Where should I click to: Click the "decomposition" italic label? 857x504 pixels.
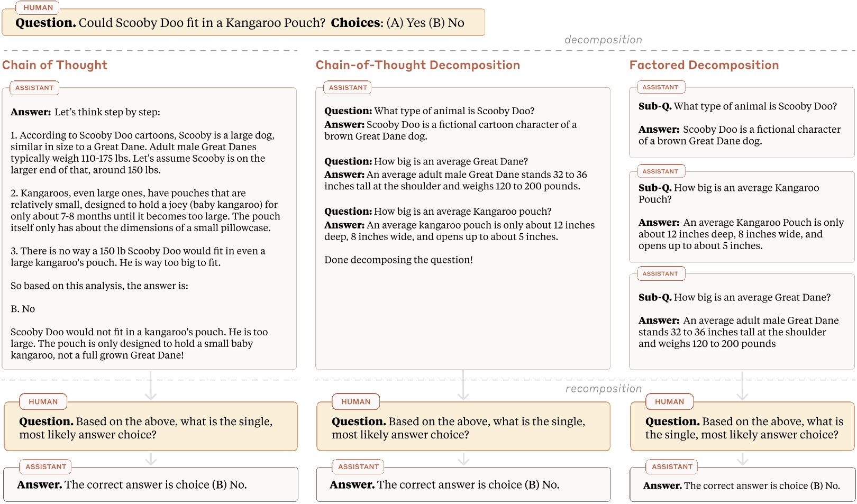click(x=603, y=40)
